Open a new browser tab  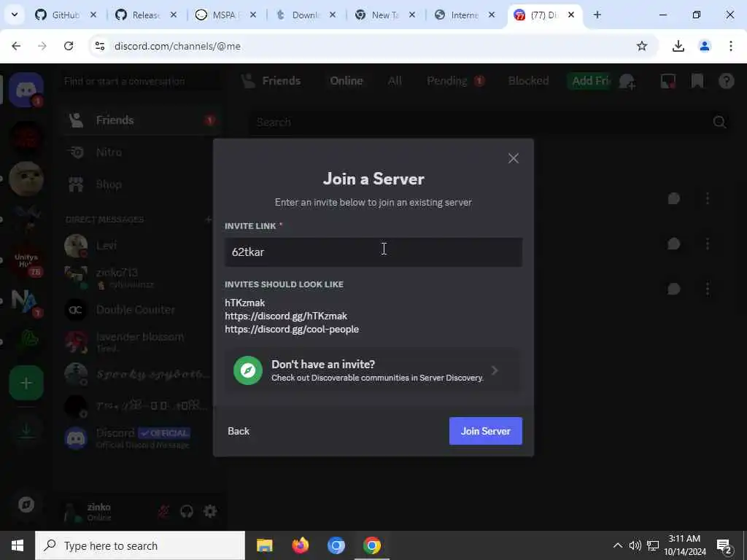tap(597, 15)
